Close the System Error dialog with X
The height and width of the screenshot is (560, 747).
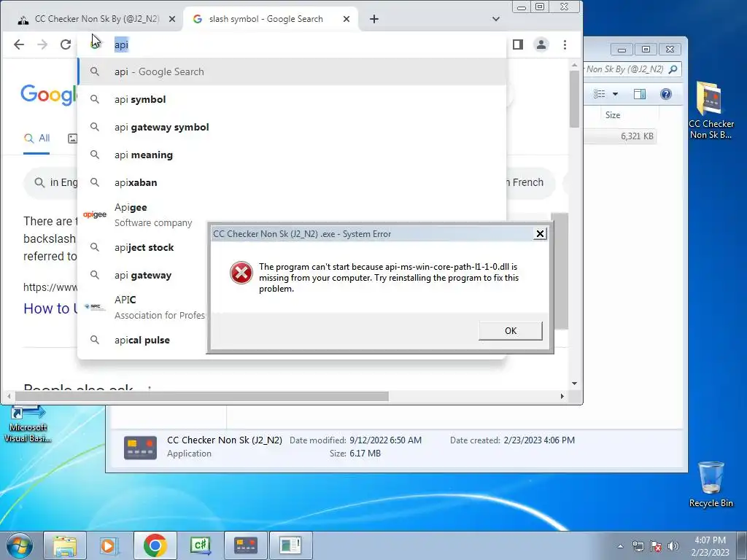(x=540, y=234)
